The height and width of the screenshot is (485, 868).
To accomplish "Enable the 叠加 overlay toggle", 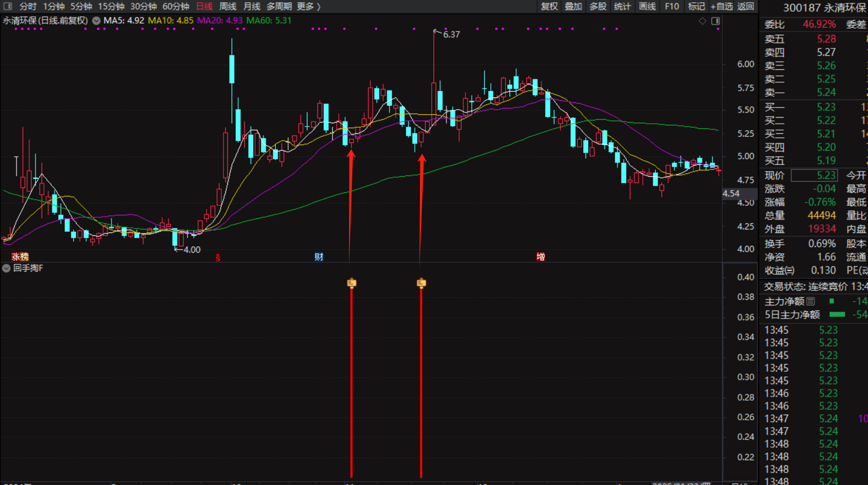I will pos(573,6).
